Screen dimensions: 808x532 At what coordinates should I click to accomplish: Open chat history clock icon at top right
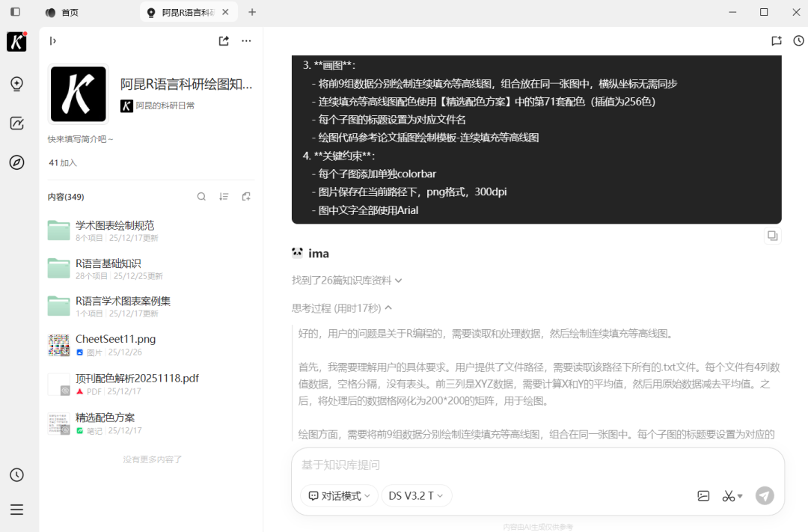[x=799, y=40]
